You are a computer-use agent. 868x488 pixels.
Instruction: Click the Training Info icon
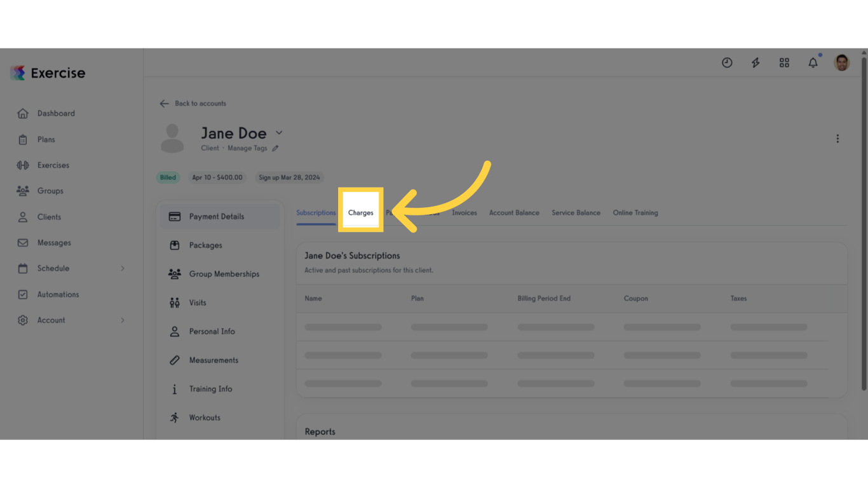click(175, 389)
